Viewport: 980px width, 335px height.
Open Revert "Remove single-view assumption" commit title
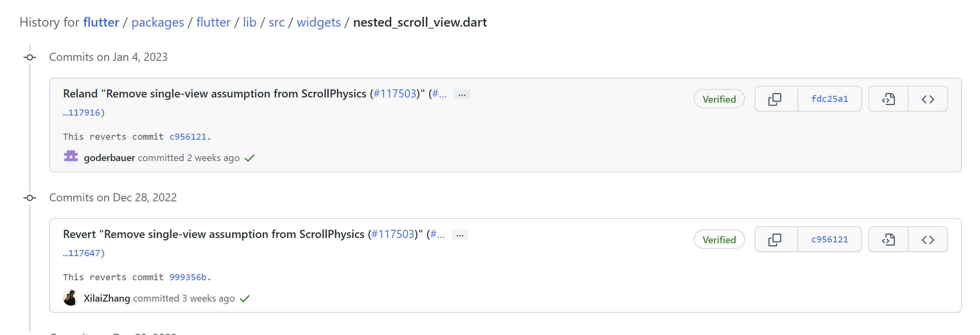214,234
